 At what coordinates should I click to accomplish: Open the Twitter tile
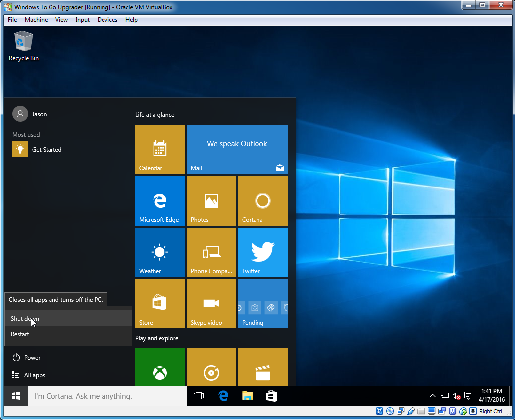pos(263,252)
